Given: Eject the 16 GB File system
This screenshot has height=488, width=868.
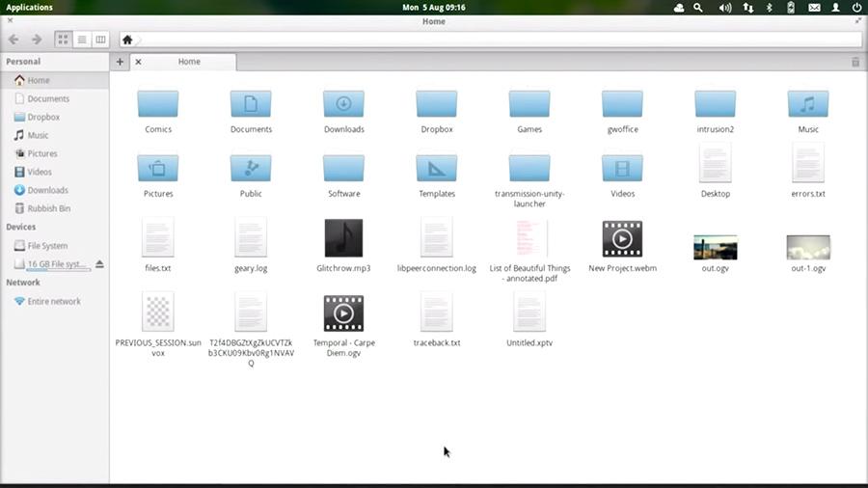Looking at the screenshot, I should (x=99, y=264).
